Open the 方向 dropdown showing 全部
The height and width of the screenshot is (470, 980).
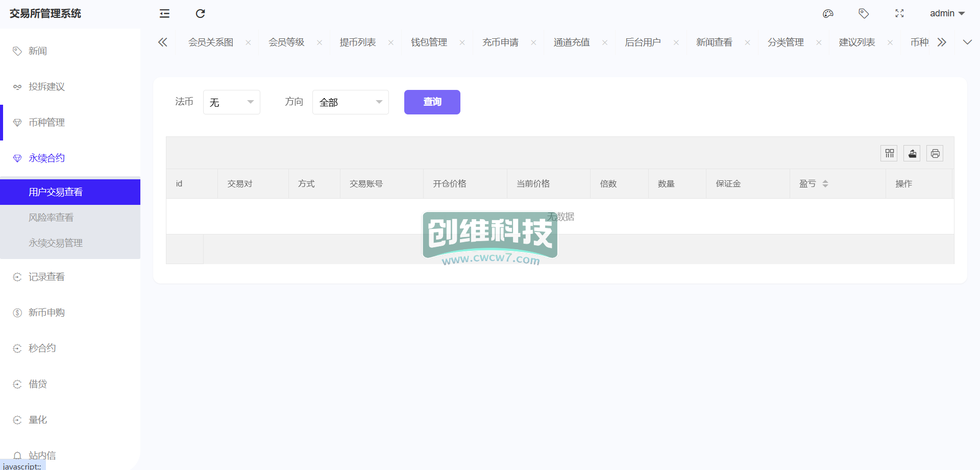coord(351,102)
